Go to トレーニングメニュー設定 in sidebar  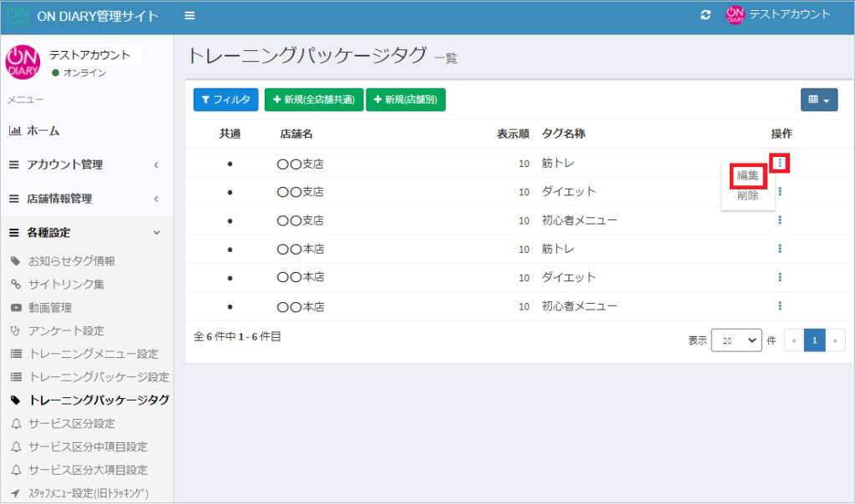pos(93,354)
